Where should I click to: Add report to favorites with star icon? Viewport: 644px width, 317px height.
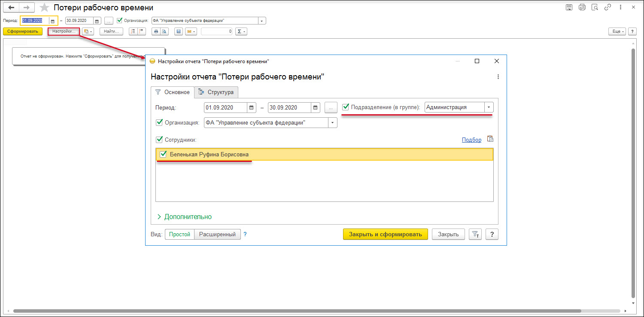pos(44,8)
